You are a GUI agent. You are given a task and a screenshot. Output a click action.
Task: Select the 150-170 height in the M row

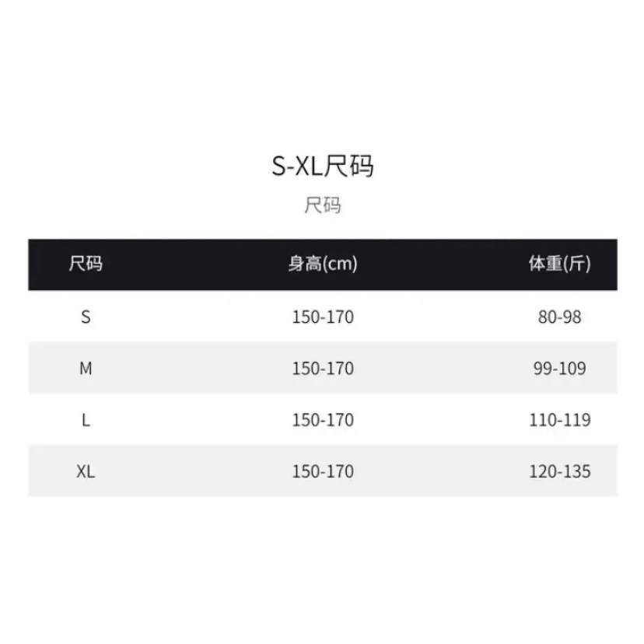coord(322,368)
